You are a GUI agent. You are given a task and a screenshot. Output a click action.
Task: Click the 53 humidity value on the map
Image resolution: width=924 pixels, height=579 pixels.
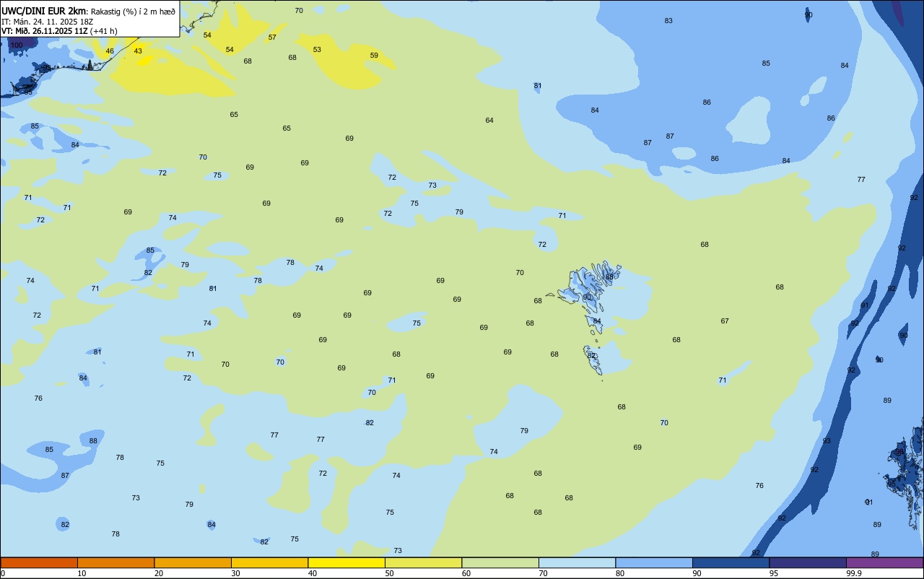click(x=317, y=49)
